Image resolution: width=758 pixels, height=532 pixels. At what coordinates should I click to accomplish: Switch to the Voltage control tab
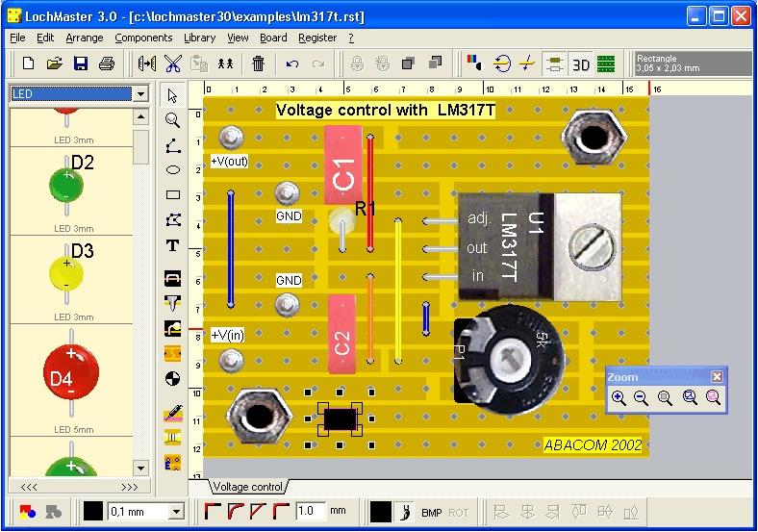click(x=247, y=487)
